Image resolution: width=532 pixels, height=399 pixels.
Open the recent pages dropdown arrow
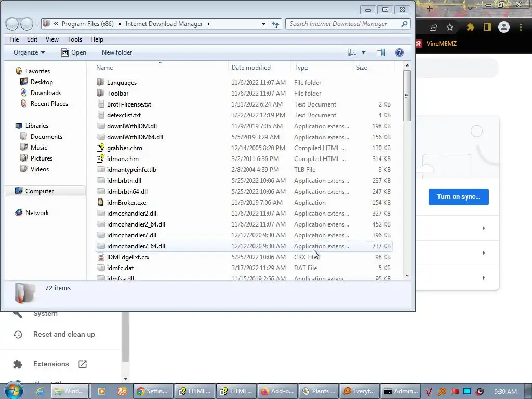point(37,24)
